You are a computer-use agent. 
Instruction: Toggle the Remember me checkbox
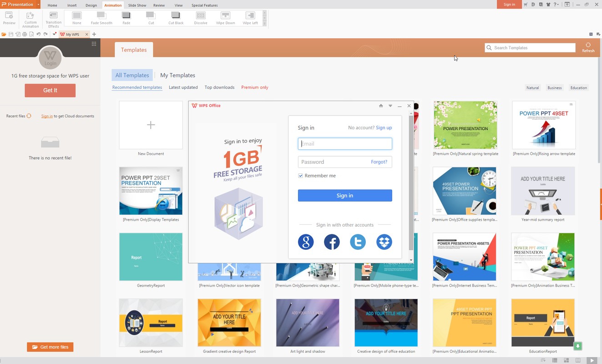[301, 176]
